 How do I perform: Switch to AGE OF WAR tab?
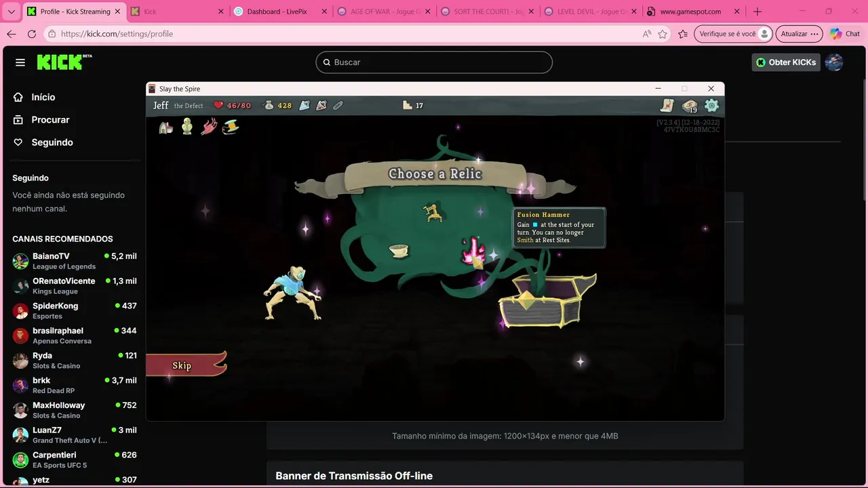383,12
